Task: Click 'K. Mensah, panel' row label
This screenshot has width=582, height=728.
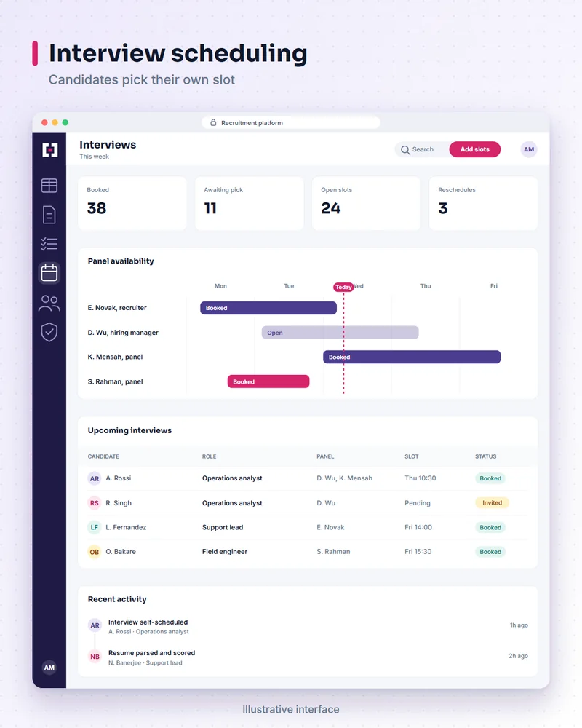Action: click(x=115, y=357)
